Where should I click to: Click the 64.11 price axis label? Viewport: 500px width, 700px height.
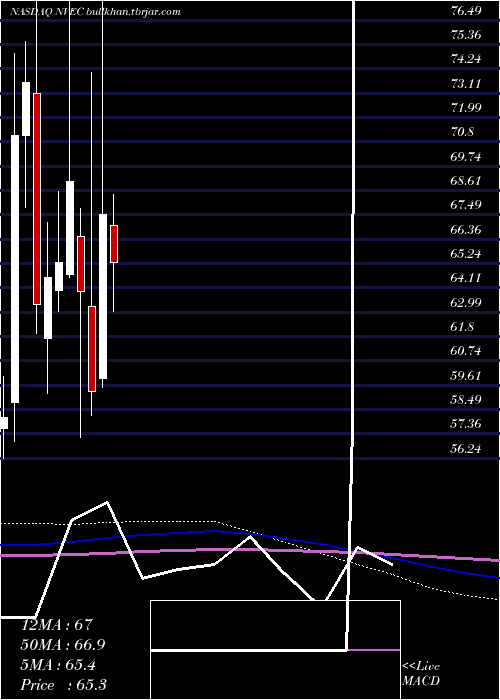(x=466, y=278)
